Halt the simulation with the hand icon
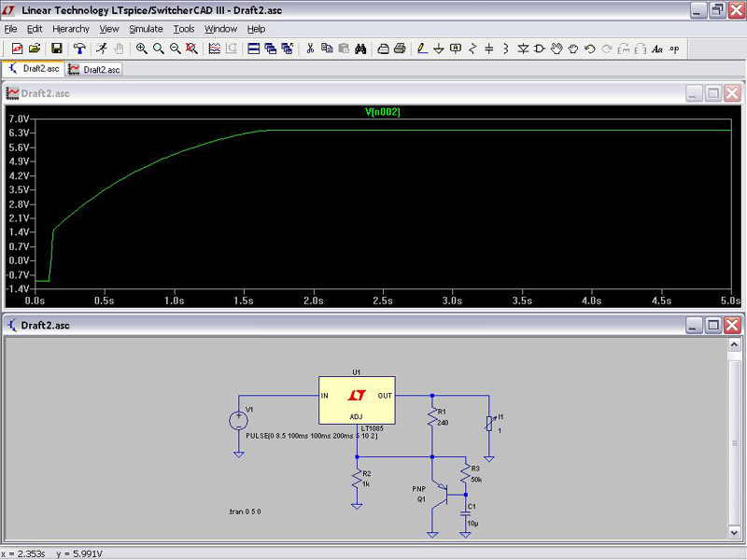The height and width of the screenshot is (560, 747). 119,49
